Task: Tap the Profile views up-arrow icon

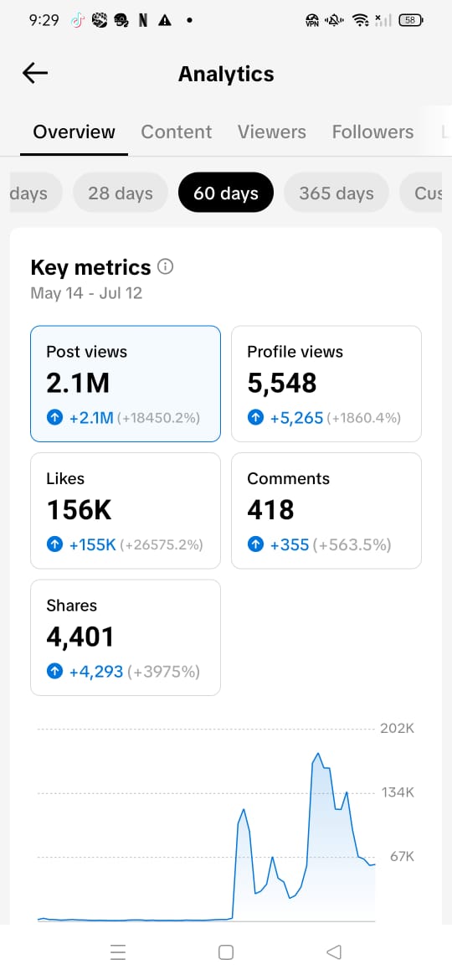Action: pyautogui.click(x=255, y=417)
